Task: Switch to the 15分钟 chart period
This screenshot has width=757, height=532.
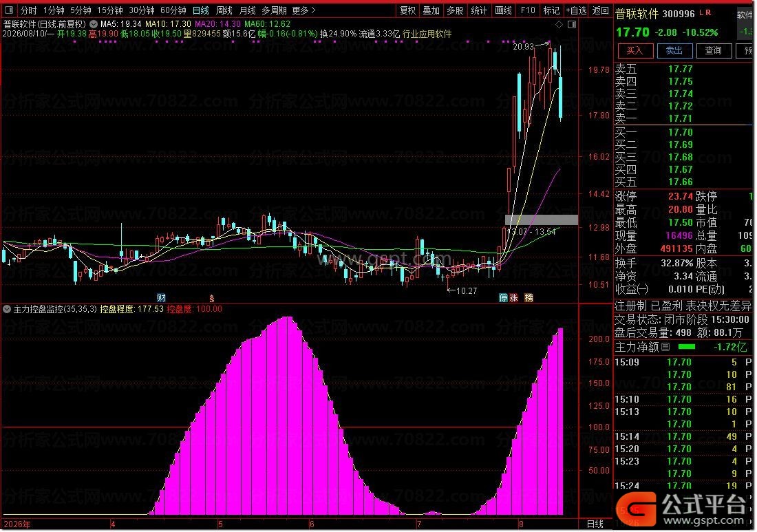Action: [x=110, y=10]
